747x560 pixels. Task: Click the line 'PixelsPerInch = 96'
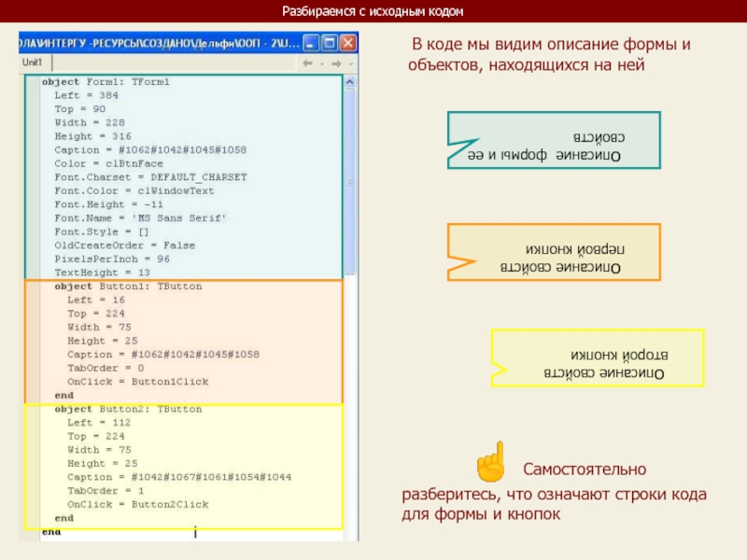(x=112, y=259)
